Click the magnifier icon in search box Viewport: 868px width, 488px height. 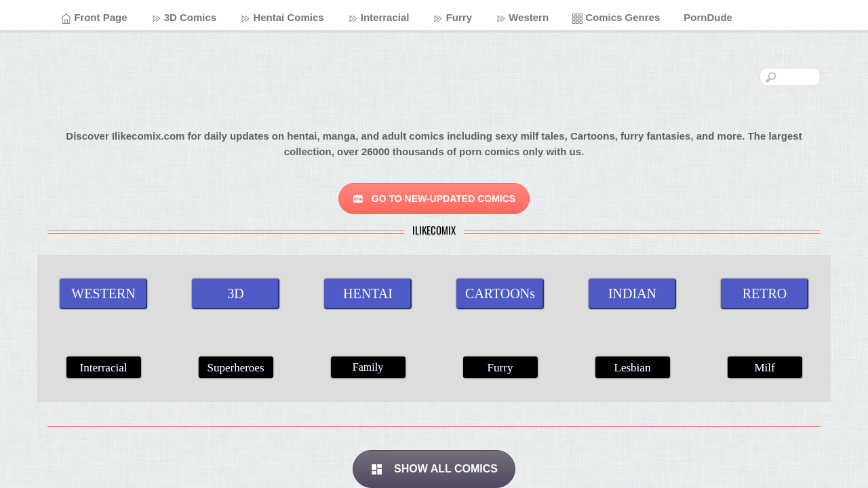(771, 77)
